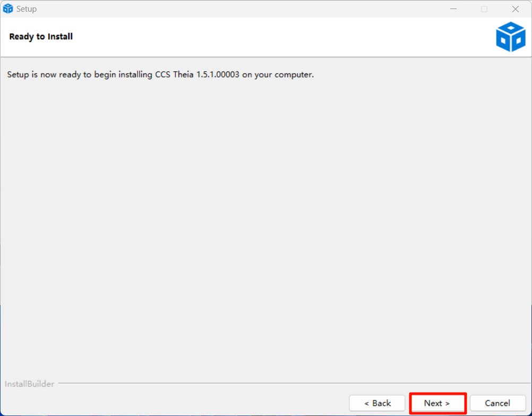Click the "Ready to Install" heading
The image size is (532, 416).
coord(41,37)
